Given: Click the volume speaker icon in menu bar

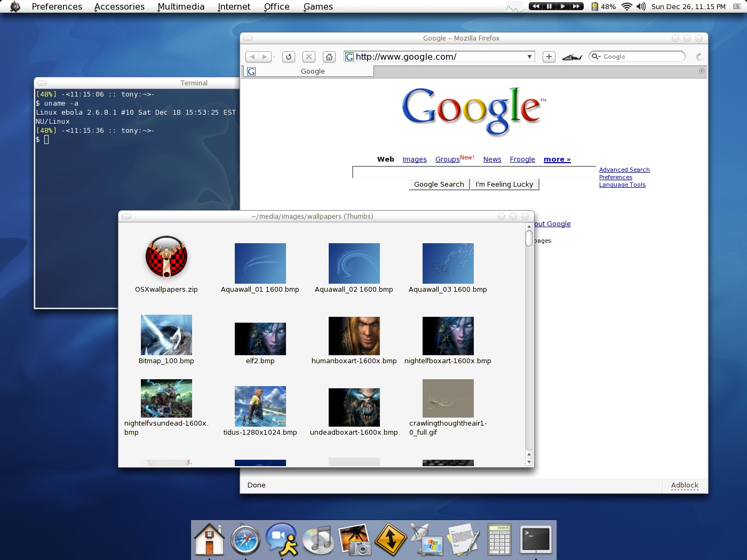Looking at the screenshot, I should [641, 6].
